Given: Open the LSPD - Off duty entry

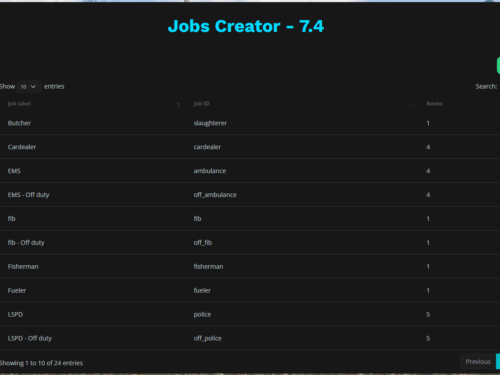Looking at the screenshot, I should pyautogui.click(x=250, y=338).
